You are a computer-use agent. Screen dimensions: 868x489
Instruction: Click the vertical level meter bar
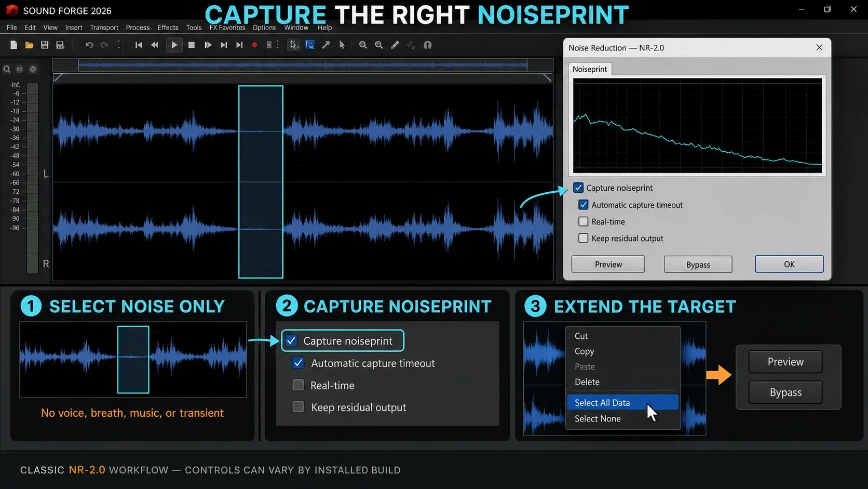click(x=32, y=177)
